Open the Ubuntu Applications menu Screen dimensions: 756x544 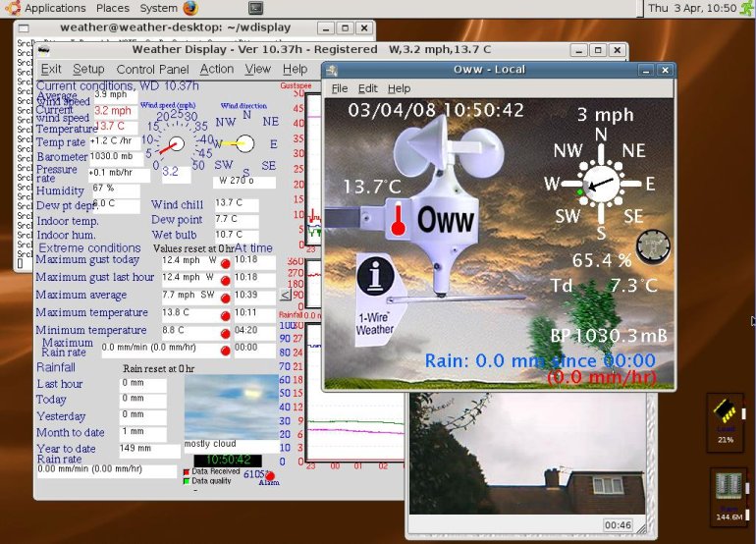point(48,8)
